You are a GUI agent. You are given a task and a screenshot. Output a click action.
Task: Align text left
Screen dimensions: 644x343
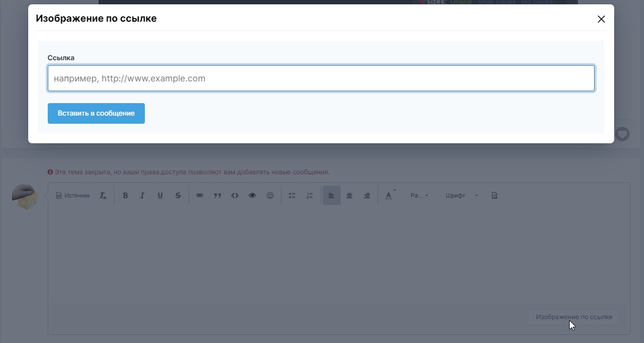tap(331, 195)
